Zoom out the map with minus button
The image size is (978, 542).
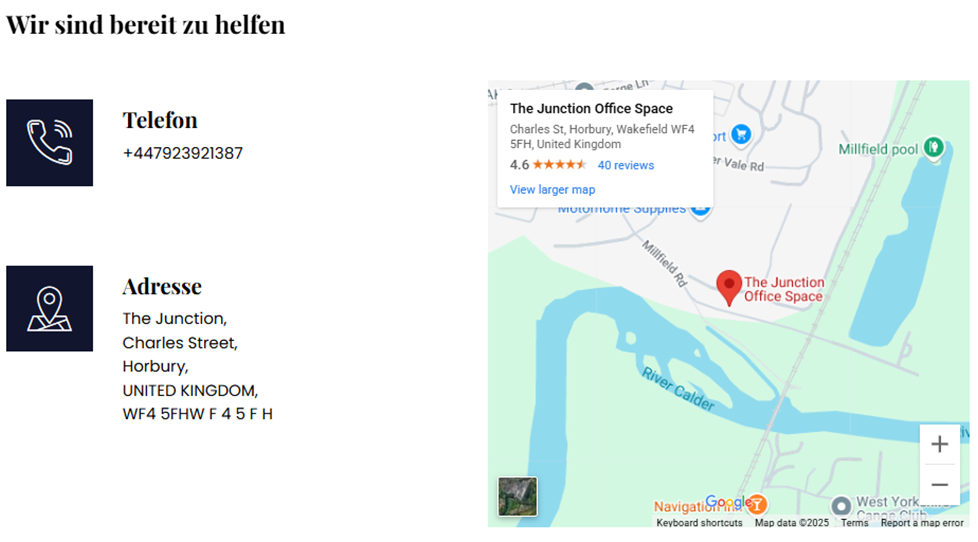click(x=939, y=485)
